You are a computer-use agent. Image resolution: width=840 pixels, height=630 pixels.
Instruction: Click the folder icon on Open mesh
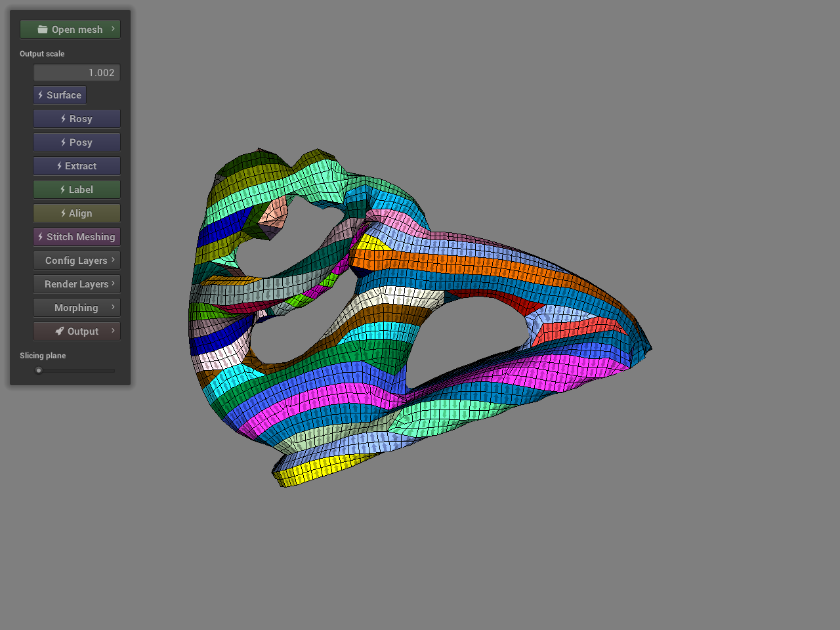coord(43,30)
